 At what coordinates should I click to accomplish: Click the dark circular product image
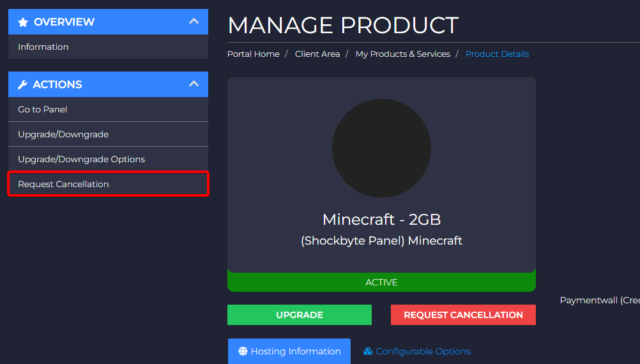click(381, 148)
